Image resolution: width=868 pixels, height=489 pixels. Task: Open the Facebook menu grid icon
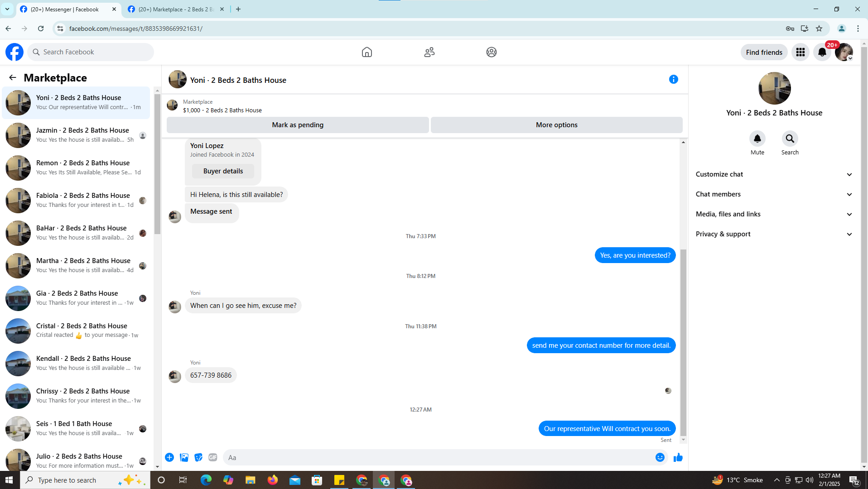800,52
